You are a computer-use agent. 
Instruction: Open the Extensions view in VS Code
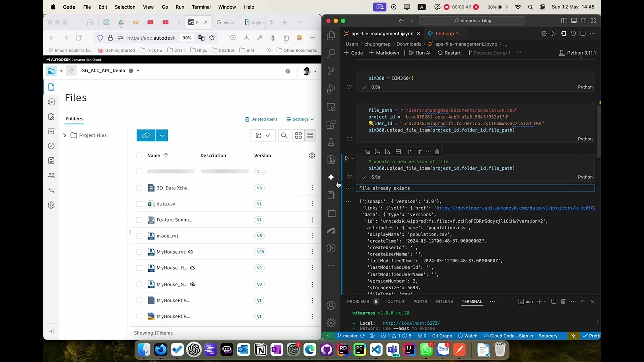(x=331, y=124)
